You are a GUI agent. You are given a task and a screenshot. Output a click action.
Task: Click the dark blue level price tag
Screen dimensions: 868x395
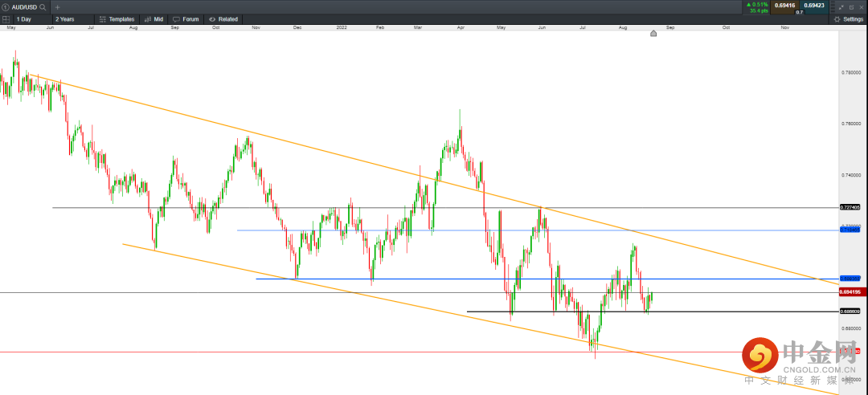coord(850,279)
